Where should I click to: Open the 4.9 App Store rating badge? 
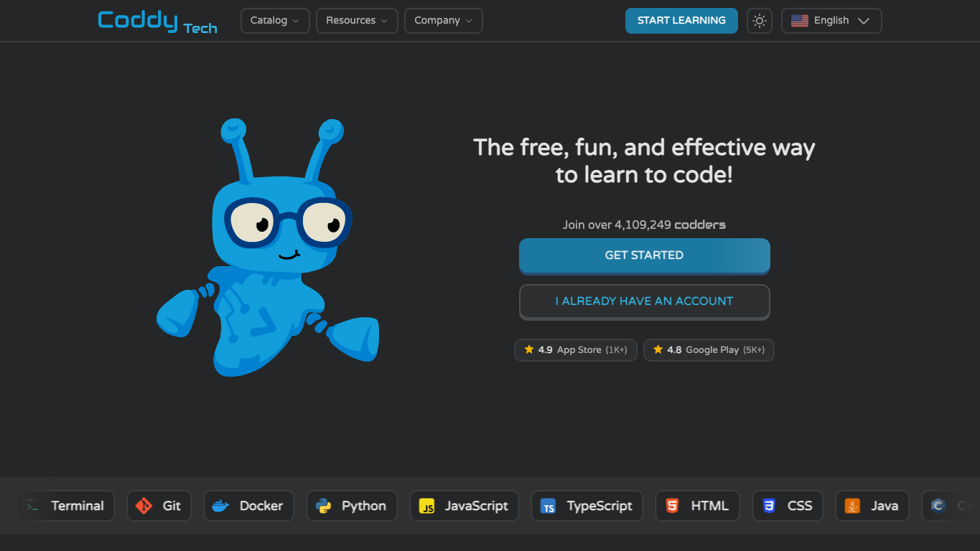click(576, 350)
